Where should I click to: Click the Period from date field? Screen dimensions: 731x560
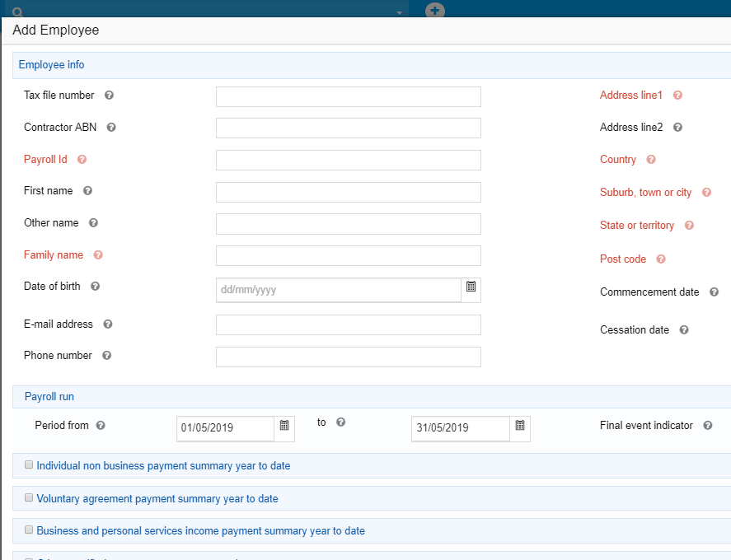tap(225, 428)
